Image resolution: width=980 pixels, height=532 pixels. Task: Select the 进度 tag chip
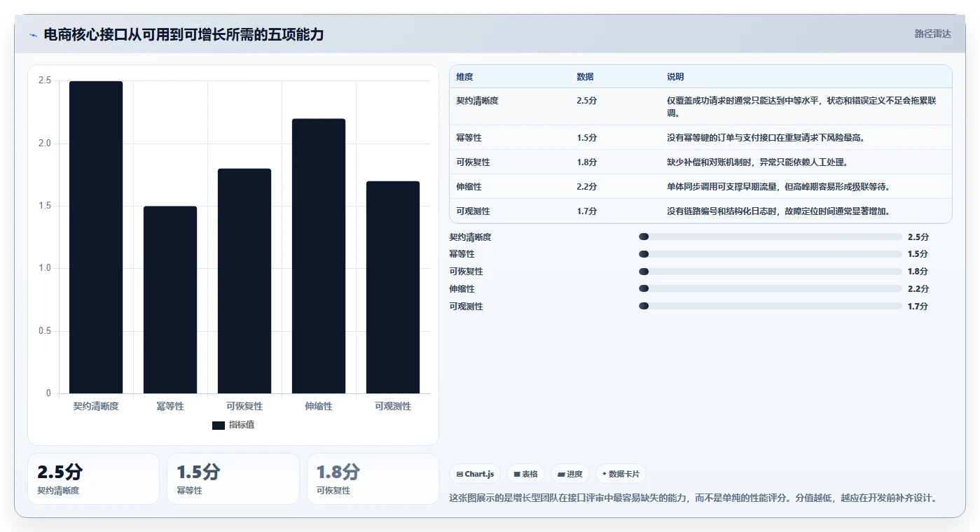pyautogui.click(x=570, y=474)
